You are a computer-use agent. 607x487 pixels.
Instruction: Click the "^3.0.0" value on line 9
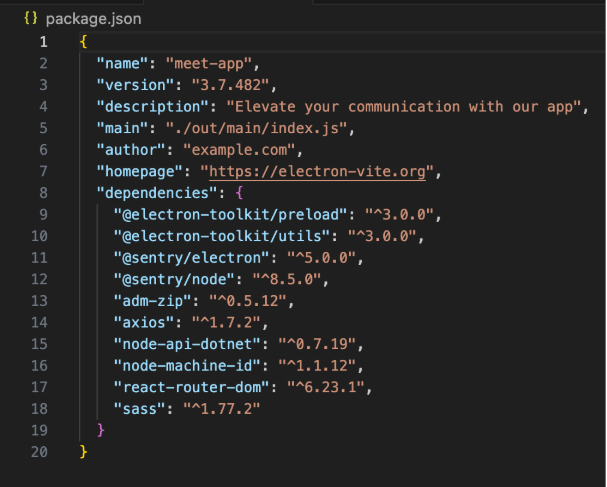click(400, 214)
